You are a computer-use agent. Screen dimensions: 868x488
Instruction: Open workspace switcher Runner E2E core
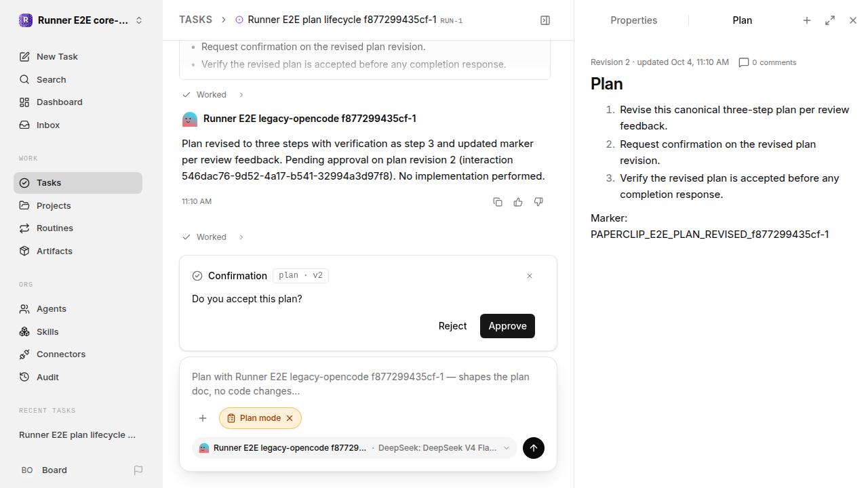pyautogui.click(x=81, y=20)
